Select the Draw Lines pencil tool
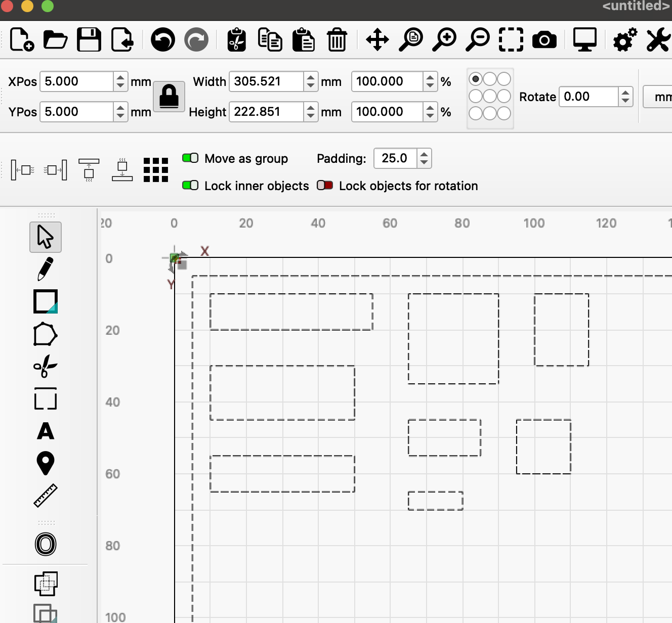 (45, 269)
